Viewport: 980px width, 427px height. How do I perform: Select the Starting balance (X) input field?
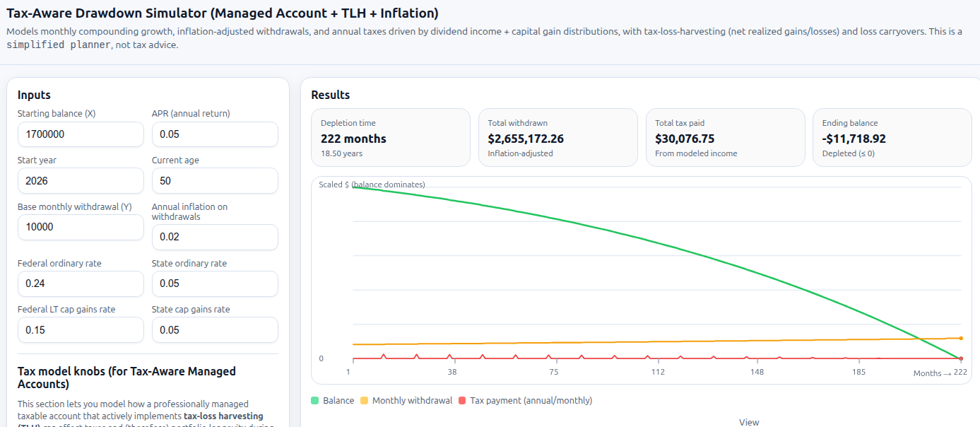(x=81, y=134)
